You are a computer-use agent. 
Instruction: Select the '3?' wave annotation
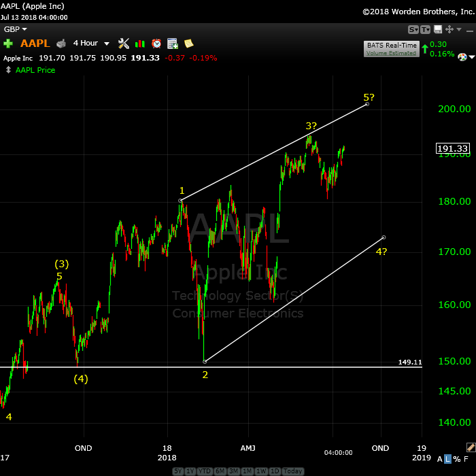point(311,125)
